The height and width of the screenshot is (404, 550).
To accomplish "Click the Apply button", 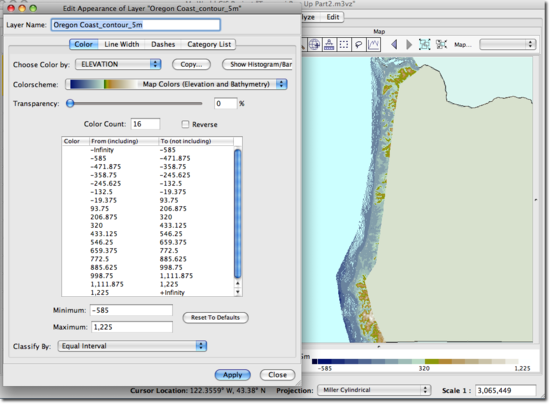I will [233, 375].
